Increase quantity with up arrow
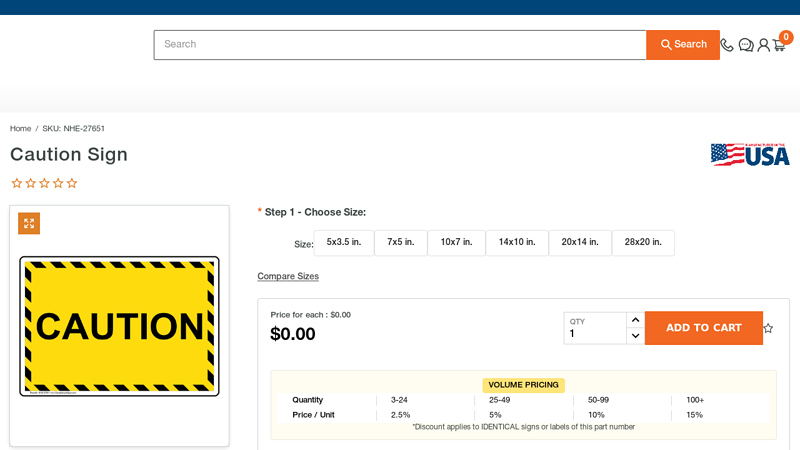Image resolution: width=800 pixels, height=450 pixels. tap(635, 320)
